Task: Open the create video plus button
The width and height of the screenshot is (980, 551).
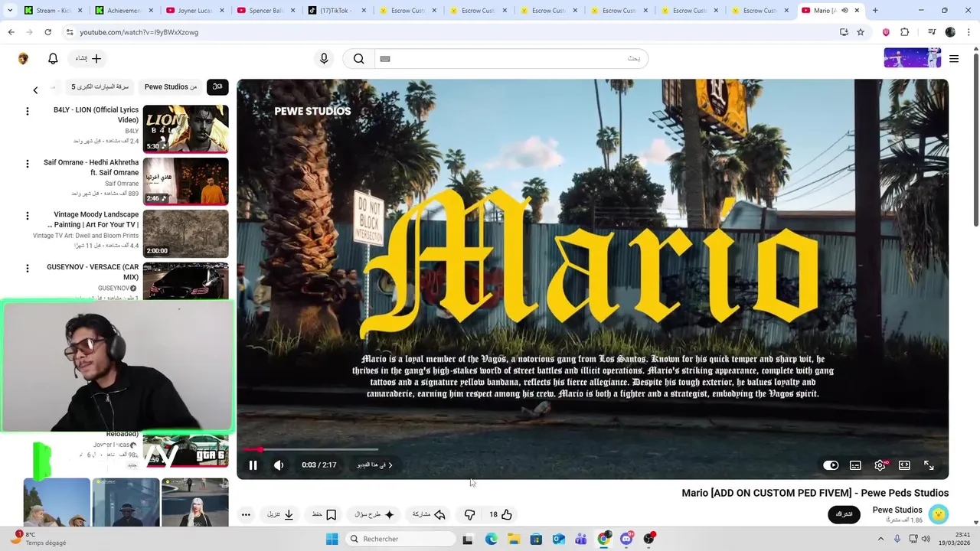Action: click(x=88, y=59)
